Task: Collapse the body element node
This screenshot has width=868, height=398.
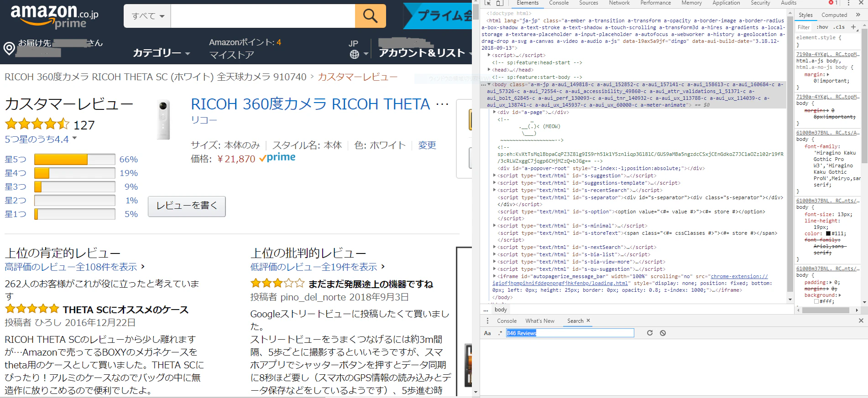Action: tap(489, 84)
